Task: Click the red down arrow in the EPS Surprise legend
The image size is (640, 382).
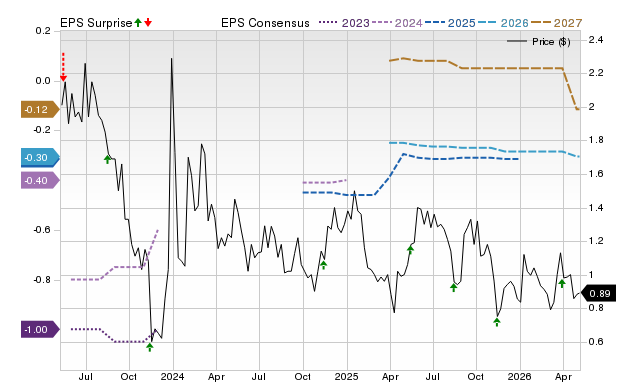Action: pyautogui.click(x=148, y=23)
